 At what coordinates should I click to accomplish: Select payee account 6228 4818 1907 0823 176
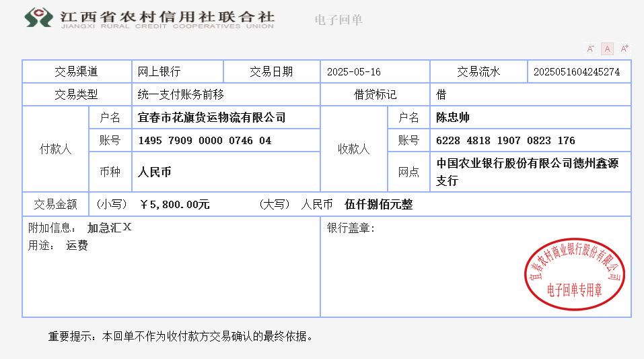coord(505,141)
